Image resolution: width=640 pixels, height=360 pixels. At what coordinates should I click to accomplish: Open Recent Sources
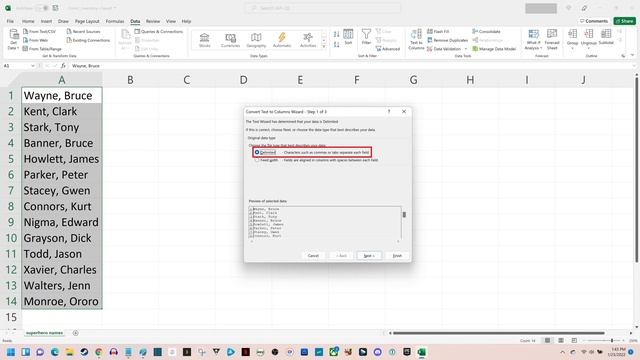click(83, 31)
